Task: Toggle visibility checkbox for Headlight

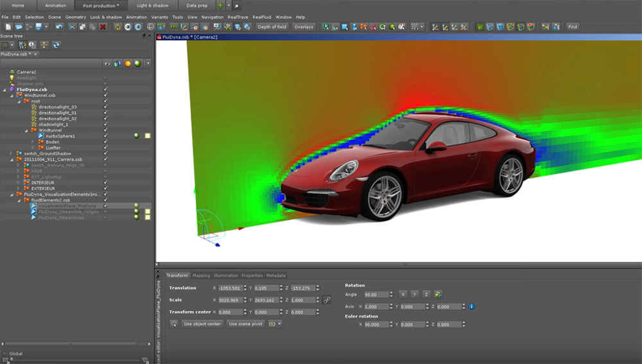Action: pos(106,78)
